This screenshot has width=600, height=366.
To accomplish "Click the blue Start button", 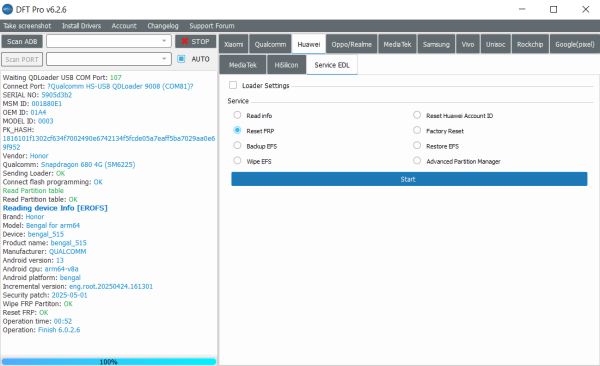I will click(409, 179).
